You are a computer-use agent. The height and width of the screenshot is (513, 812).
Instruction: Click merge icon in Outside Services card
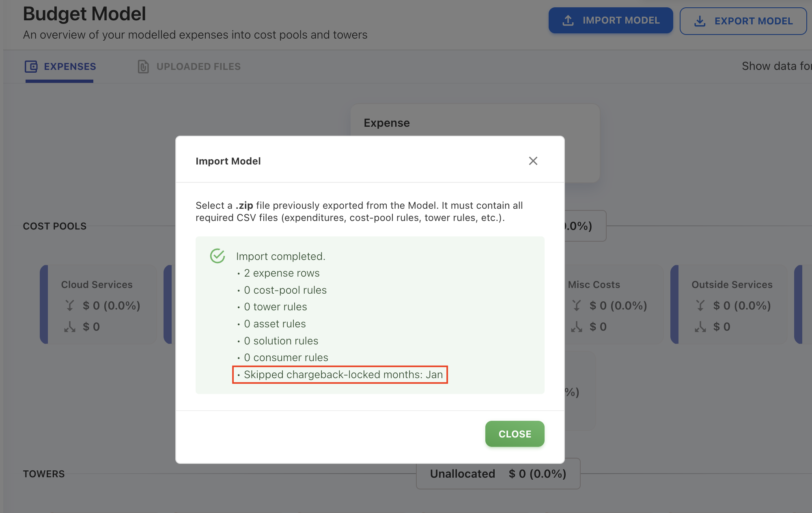[700, 305]
